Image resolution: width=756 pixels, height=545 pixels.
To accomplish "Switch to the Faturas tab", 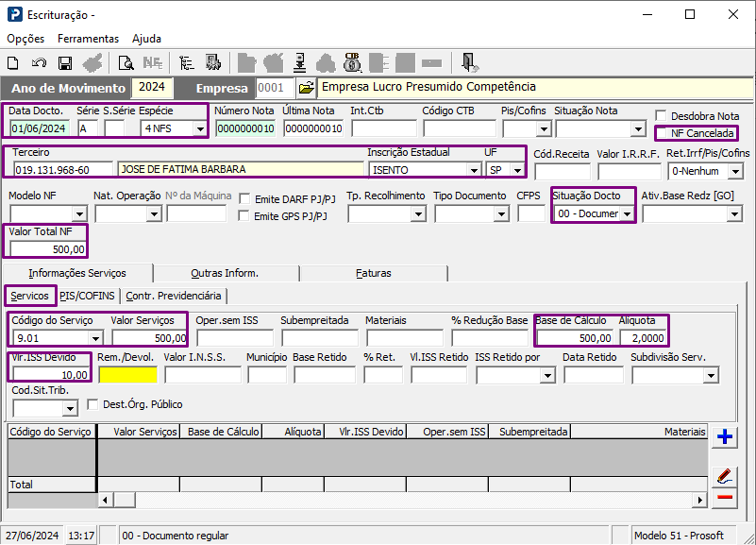I will click(373, 273).
